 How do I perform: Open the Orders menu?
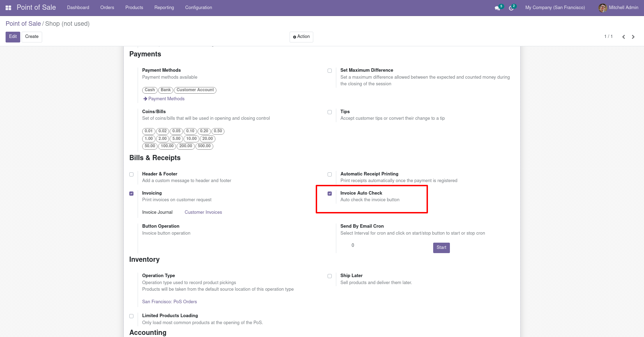[107, 8]
